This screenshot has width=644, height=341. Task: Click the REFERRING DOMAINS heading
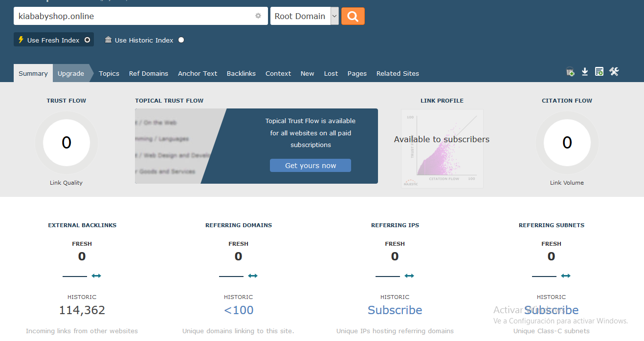239,225
